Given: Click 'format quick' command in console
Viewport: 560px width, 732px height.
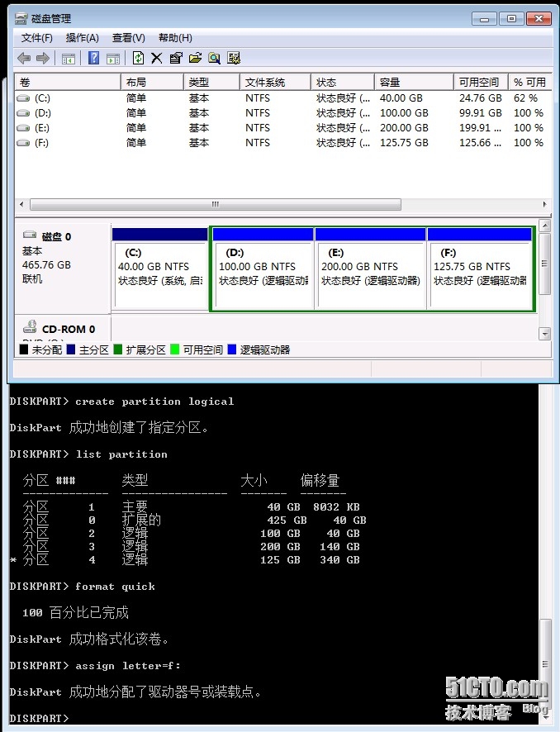Looking at the screenshot, I should [x=116, y=587].
